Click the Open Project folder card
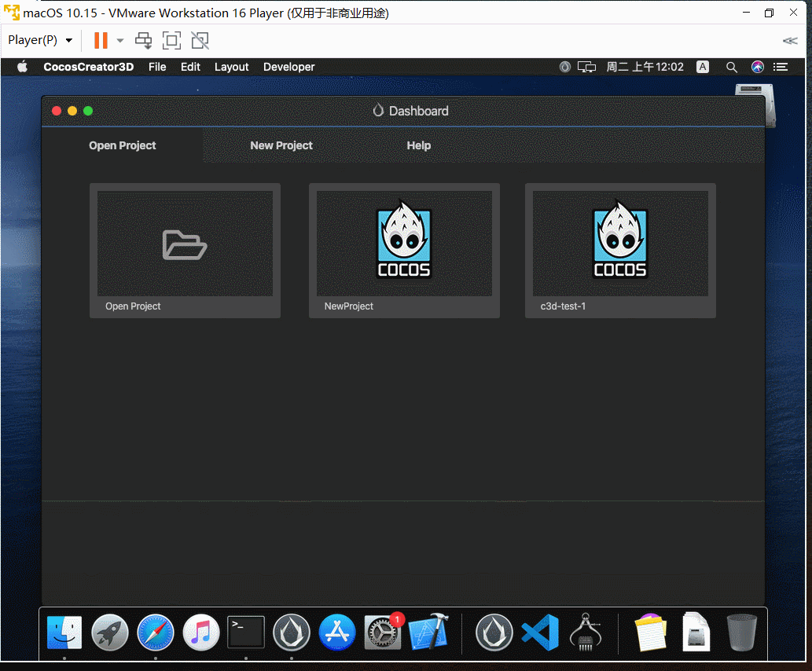The width and height of the screenshot is (812, 671). 185,251
